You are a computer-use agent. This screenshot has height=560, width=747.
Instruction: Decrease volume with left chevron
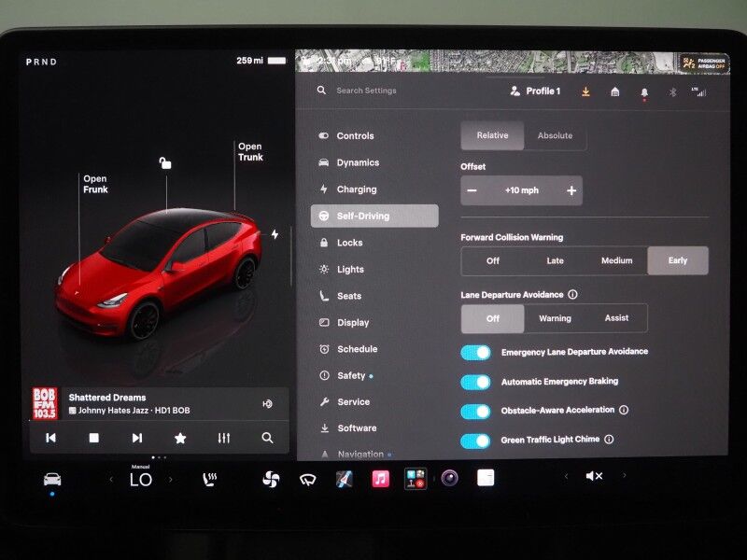pyautogui.click(x=566, y=476)
